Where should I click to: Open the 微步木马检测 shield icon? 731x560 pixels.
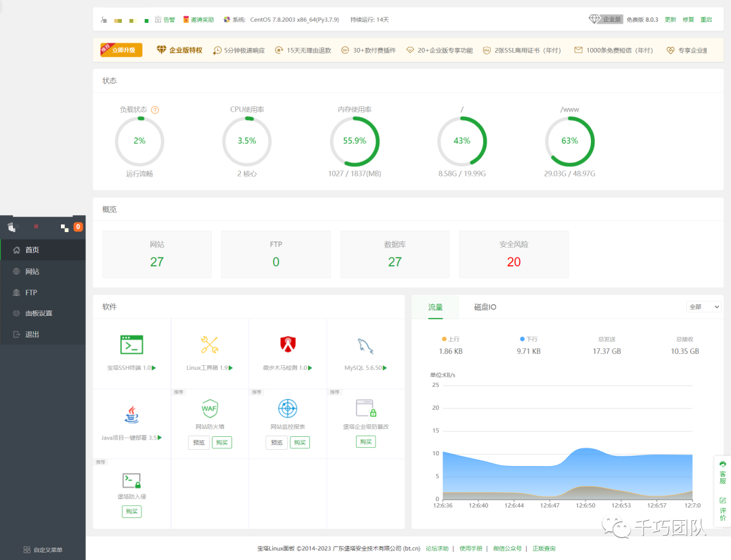(x=288, y=344)
